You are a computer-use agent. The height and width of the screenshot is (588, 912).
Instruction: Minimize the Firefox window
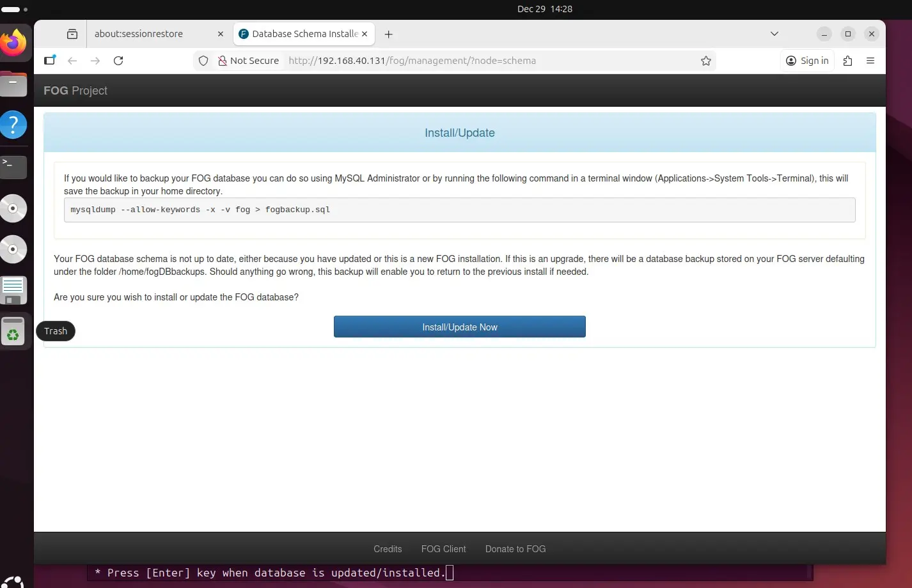pyautogui.click(x=824, y=34)
